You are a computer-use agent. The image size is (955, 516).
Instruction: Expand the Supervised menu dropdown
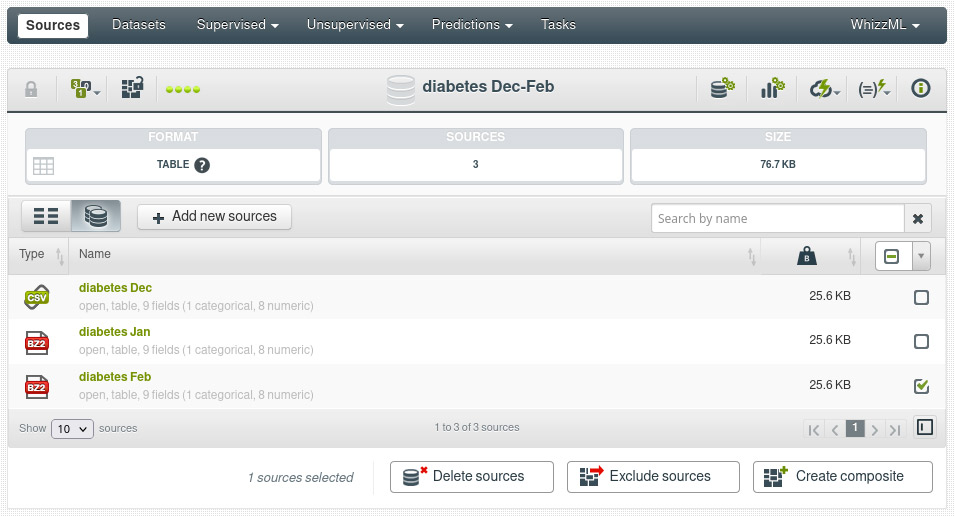click(x=237, y=24)
